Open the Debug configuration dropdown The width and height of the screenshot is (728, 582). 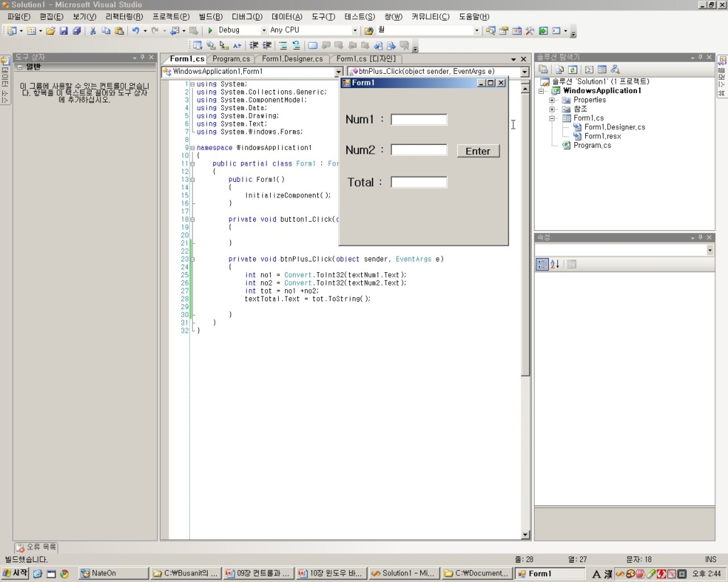point(264,30)
